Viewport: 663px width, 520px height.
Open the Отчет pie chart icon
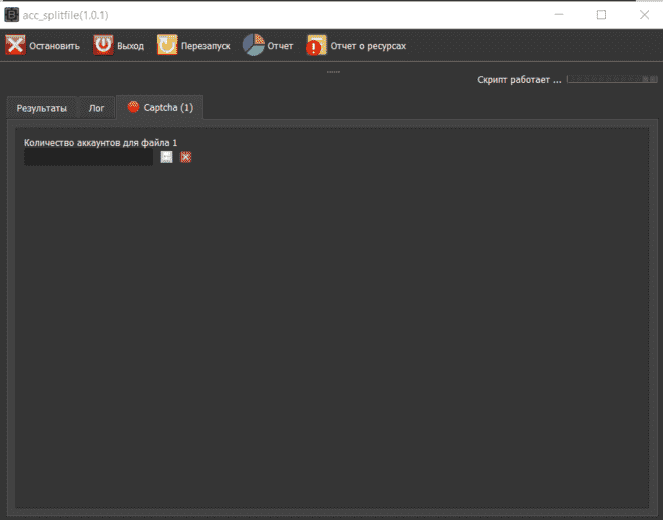coord(254,45)
